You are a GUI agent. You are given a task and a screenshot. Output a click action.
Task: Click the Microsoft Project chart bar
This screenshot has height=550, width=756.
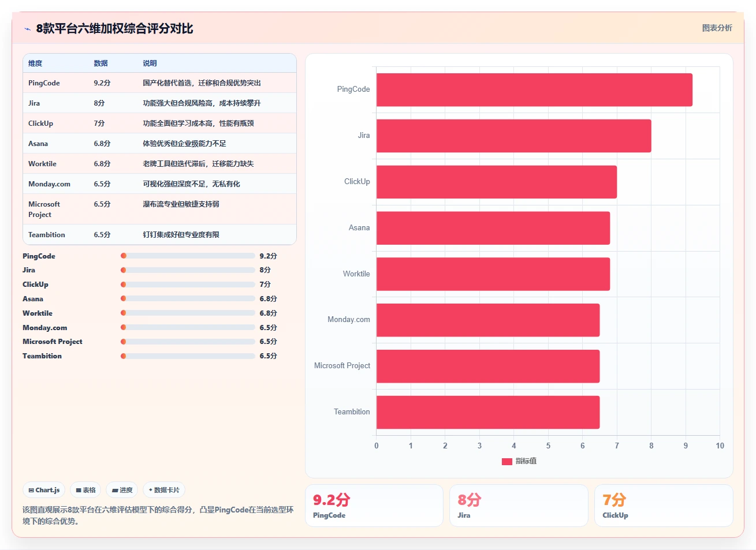(x=488, y=366)
